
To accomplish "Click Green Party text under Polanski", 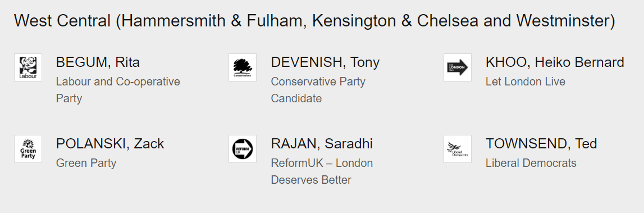I will (x=86, y=163).
